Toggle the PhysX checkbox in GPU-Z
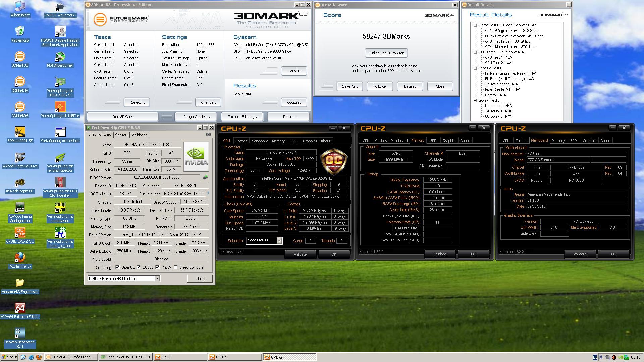 click(157, 267)
